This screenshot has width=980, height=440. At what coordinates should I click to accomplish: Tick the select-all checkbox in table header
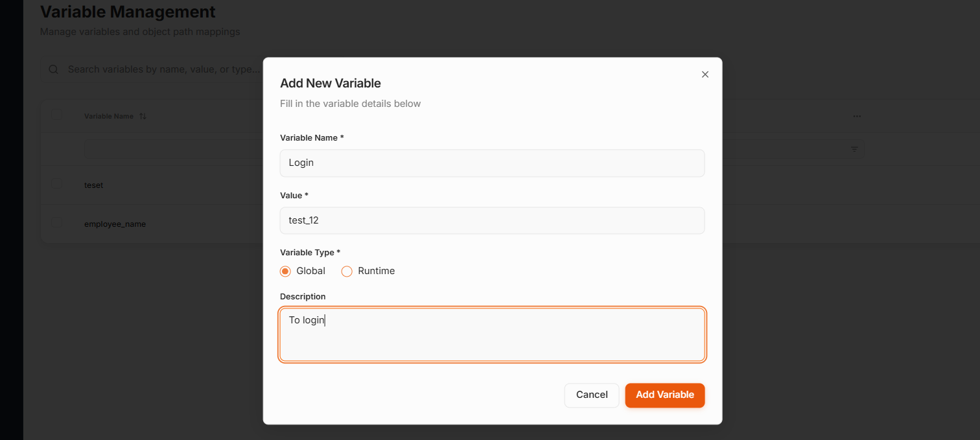(x=56, y=115)
